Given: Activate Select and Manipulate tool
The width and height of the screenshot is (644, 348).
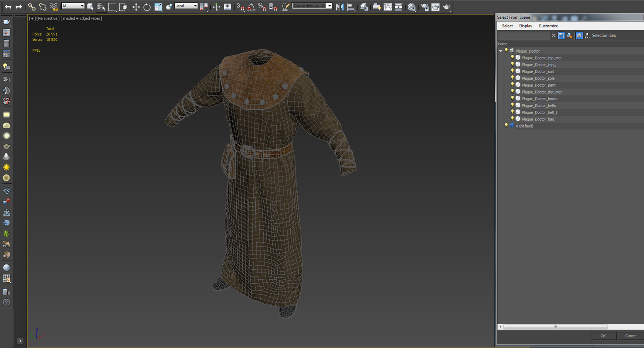Looking at the screenshot, I should coord(216,7).
